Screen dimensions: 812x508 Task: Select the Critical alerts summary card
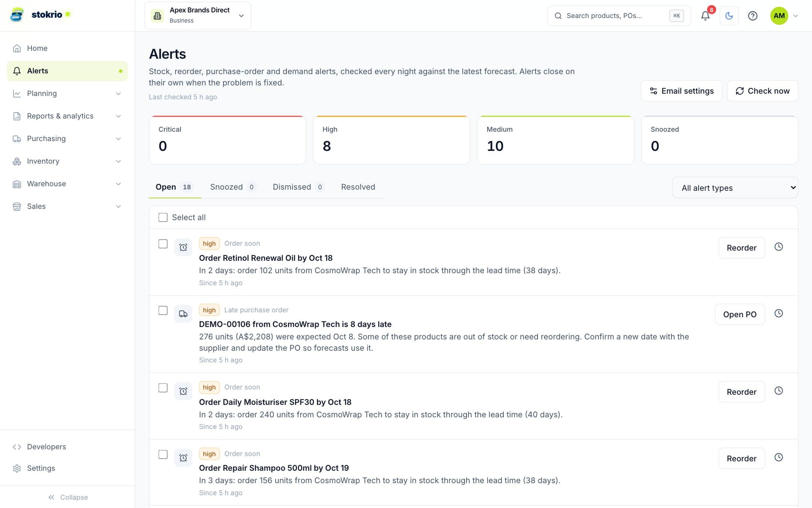227,140
